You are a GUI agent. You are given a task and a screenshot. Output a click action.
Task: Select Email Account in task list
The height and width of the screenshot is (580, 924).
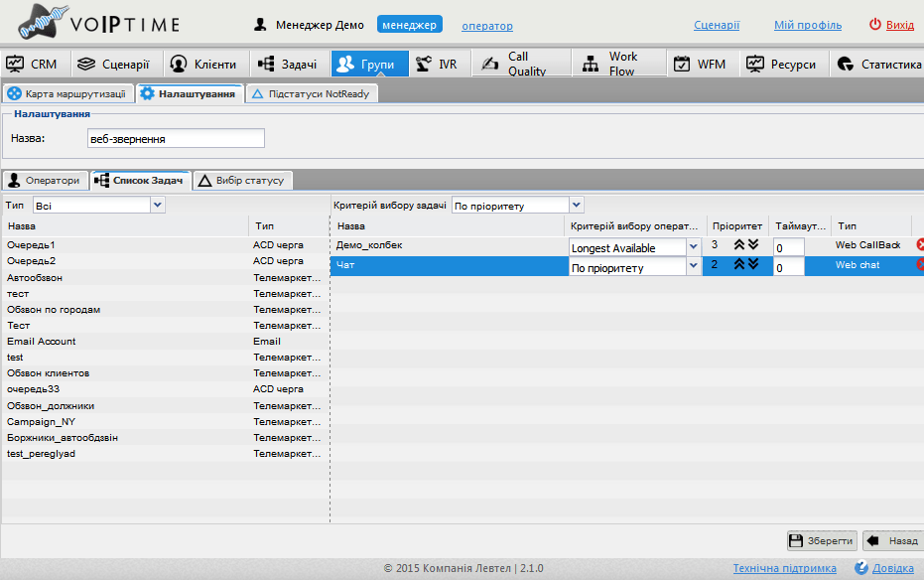coord(165,342)
